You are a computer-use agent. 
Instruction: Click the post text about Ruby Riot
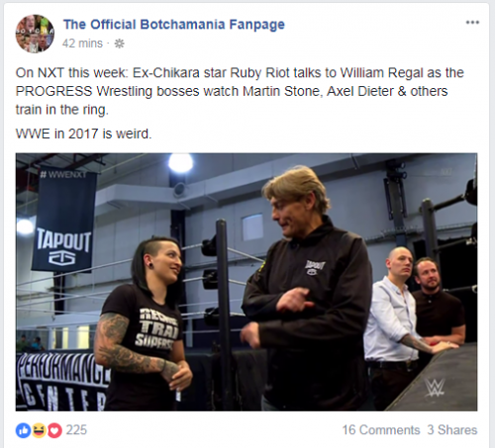[240, 91]
